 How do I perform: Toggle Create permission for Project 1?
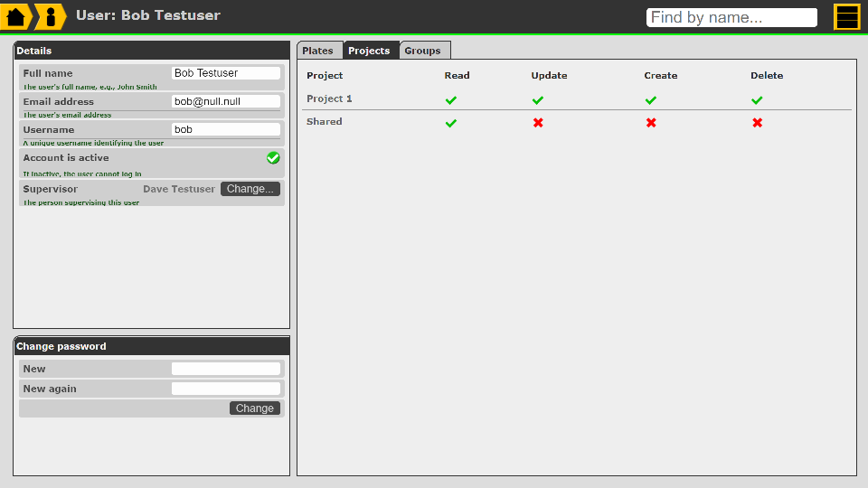click(651, 100)
